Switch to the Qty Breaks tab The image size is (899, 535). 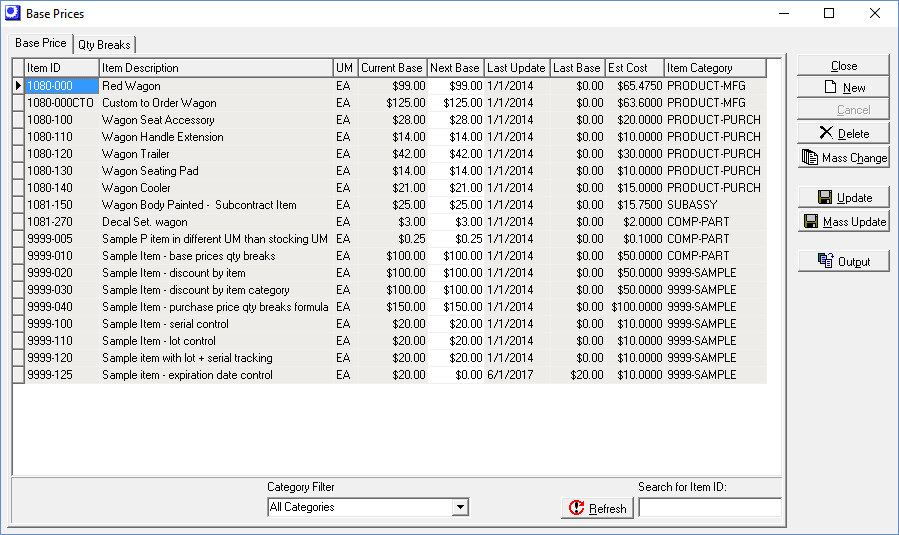(104, 45)
